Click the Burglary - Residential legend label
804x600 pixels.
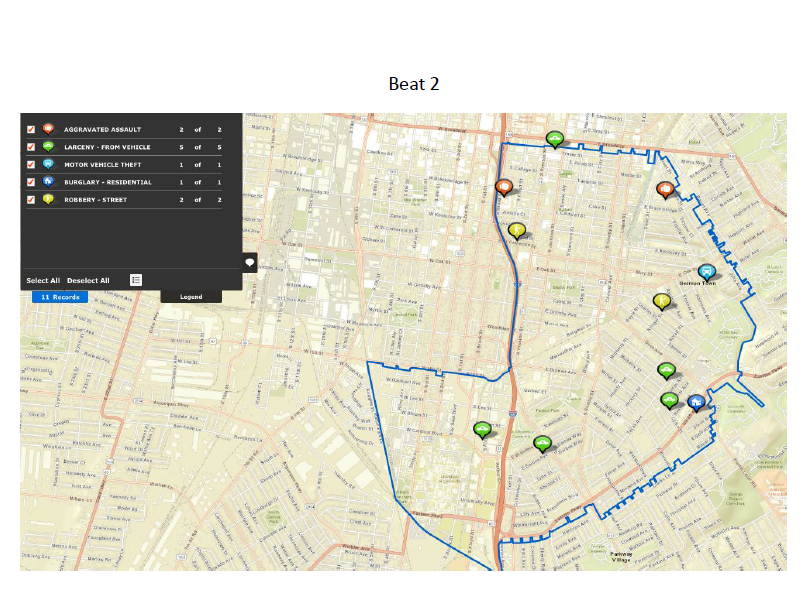pos(108,182)
